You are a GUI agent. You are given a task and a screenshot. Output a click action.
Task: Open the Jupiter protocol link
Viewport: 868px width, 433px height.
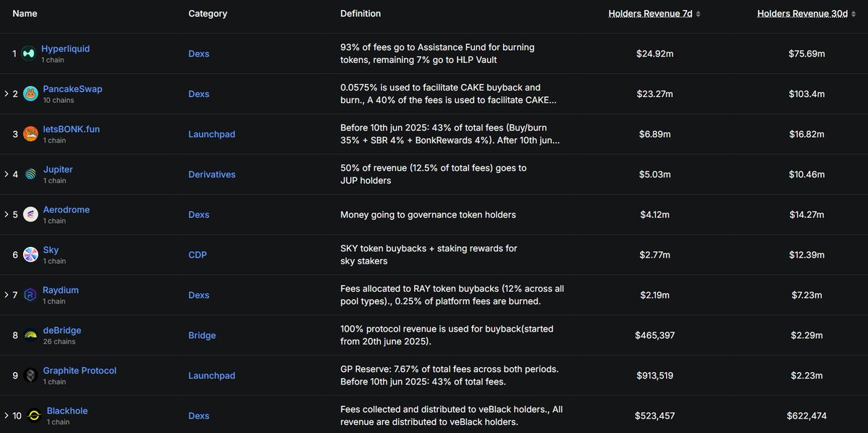58,169
